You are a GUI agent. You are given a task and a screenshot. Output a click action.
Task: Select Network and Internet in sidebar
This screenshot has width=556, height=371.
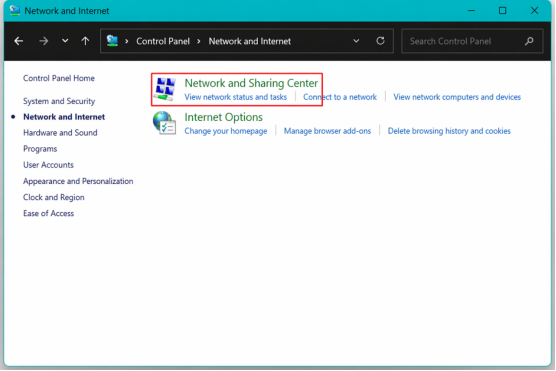pyautogui.click(x=64, y=117)
